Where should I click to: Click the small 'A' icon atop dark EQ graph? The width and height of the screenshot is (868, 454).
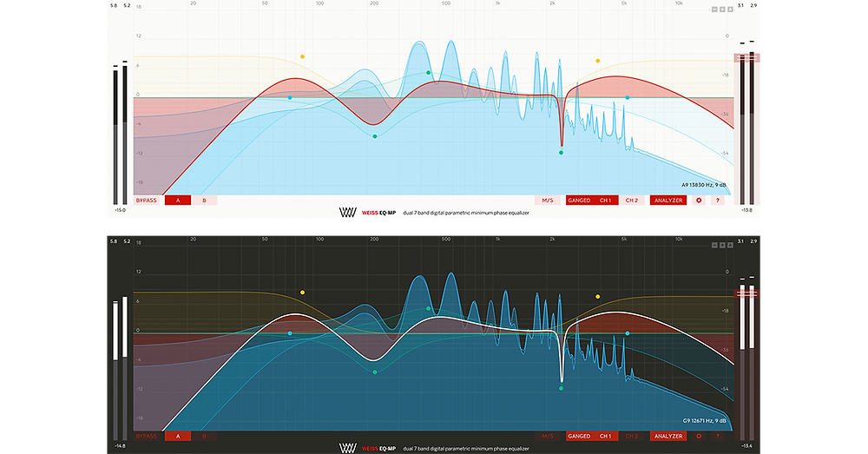(x=730, y=246)
